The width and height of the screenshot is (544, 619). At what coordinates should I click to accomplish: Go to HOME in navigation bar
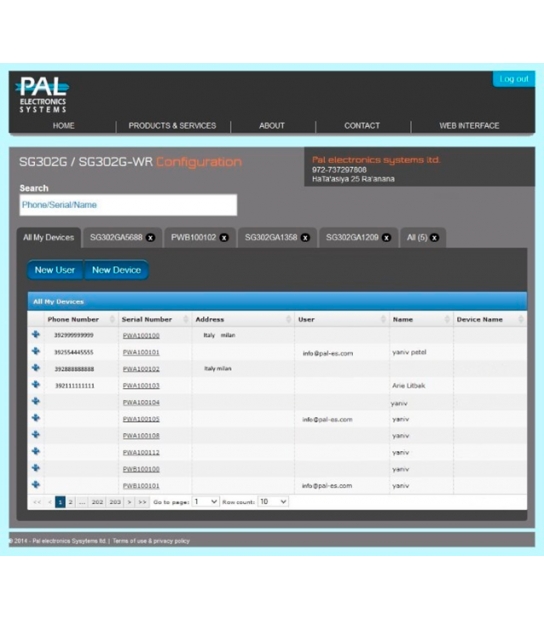(64, 126)
